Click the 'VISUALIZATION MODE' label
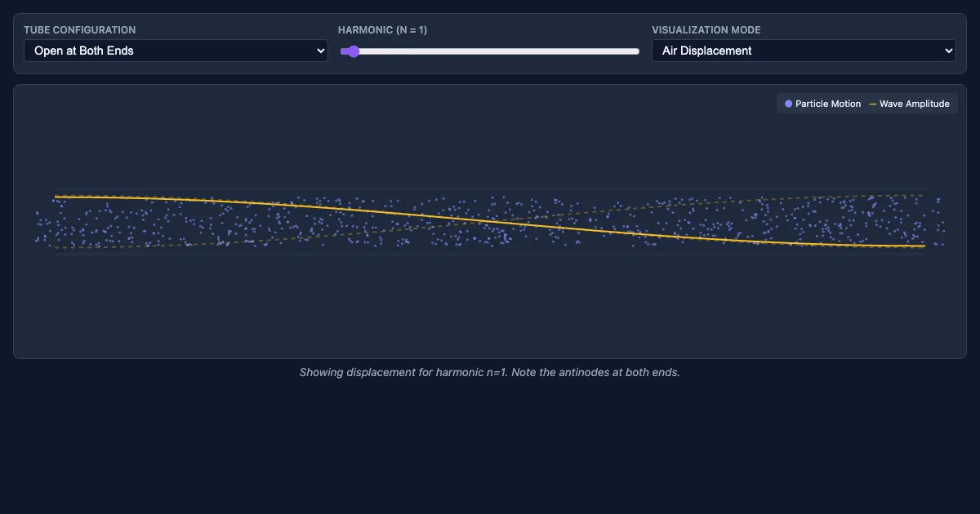Image resolution: width=980 pixels, height=514 pixels. (706, 30)
